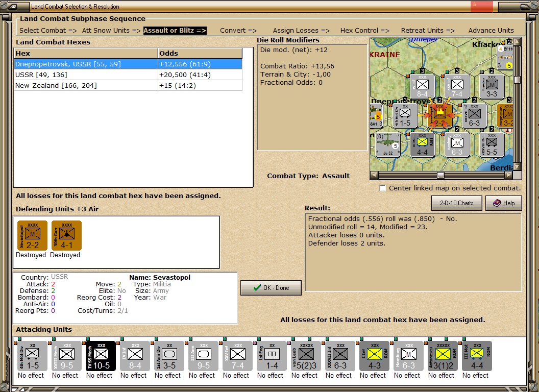Viewport: 539px width, 392px height.
Task: Click the +15 (14:2) odds cell
Action: (x=200, y=85)
